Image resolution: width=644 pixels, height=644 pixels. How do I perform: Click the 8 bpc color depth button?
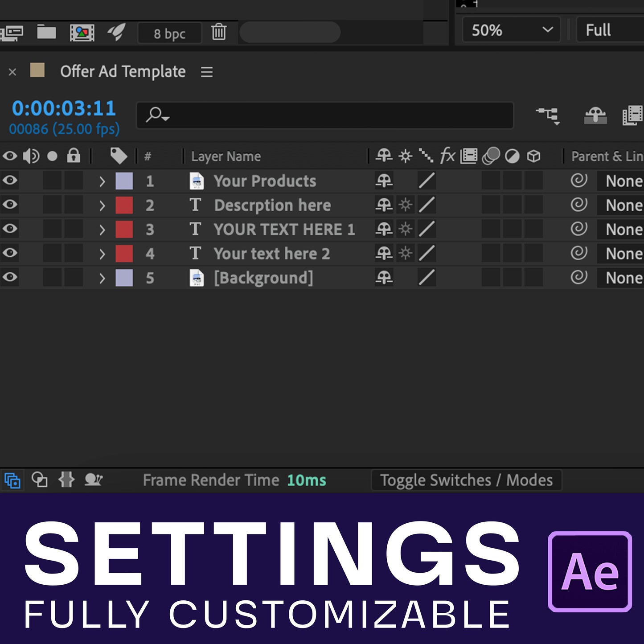click(x=169, y=33)
